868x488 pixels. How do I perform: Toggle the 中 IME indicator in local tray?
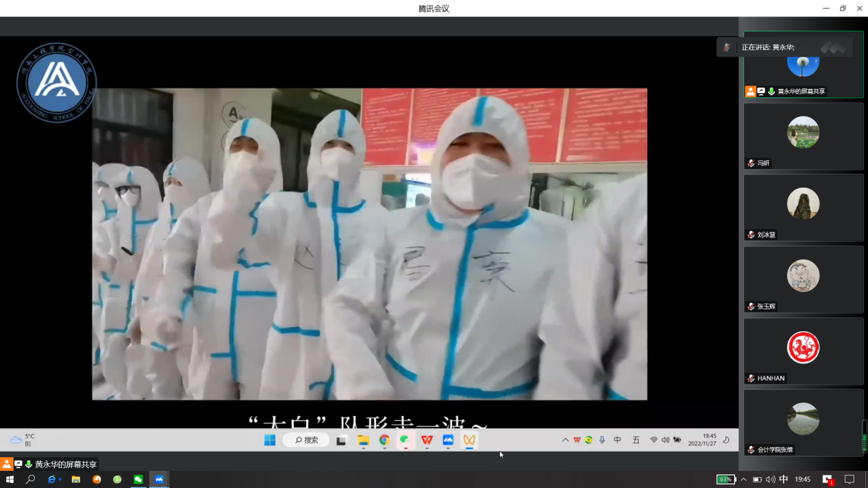784,480
